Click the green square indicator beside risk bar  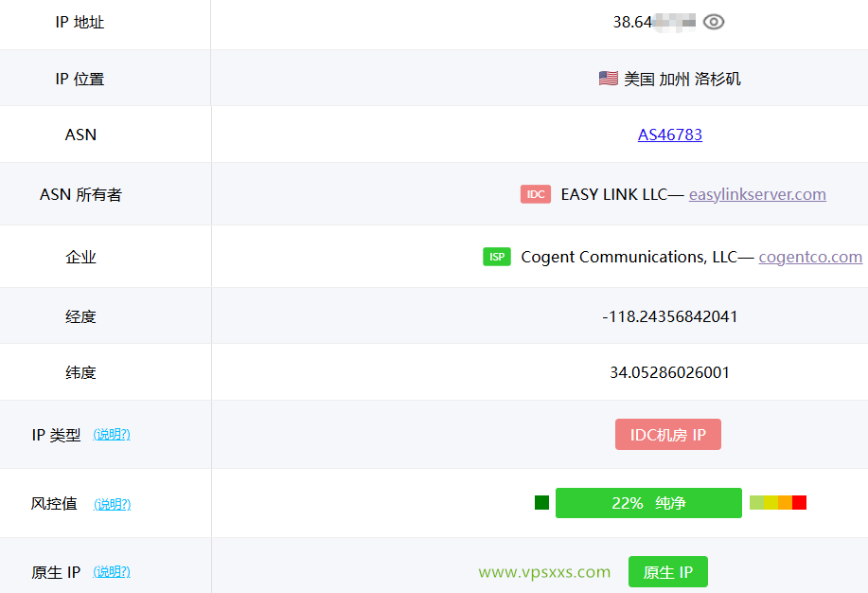[x=540, y=502]
